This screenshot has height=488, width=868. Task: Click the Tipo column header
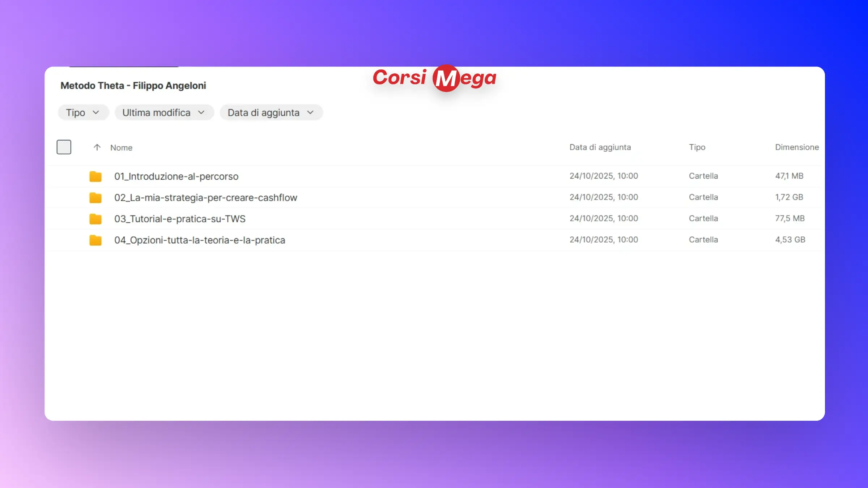(x=697, y=147)
